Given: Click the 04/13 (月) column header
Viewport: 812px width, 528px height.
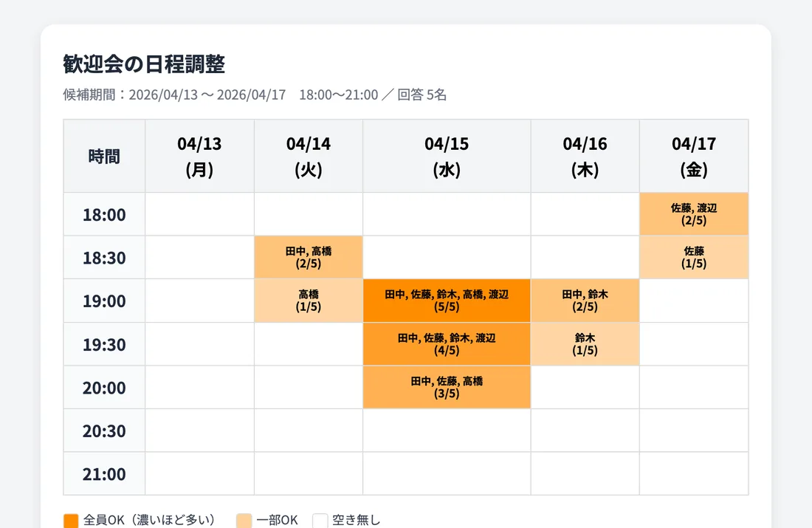Looking at the screenshot, I should tap(199, 156).
